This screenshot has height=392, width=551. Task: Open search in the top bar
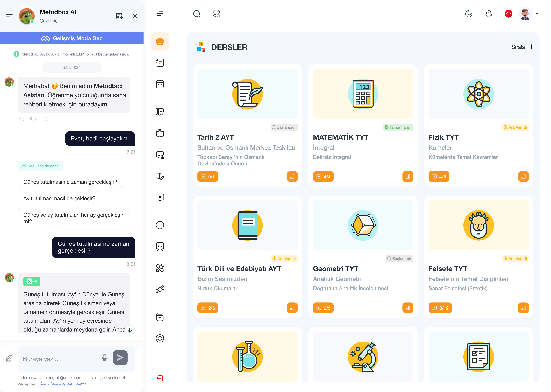coord(197,14)
